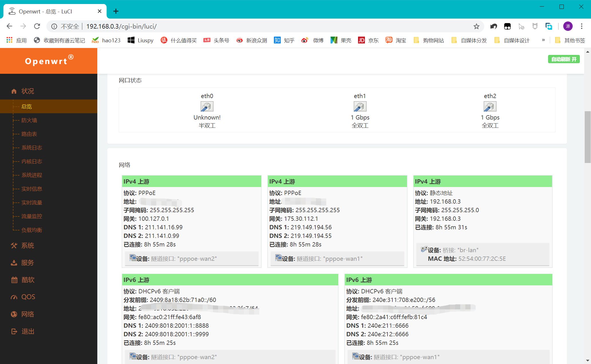Image resolution: width=591 pixels, height=364 pixels.
Task: Click gateway value 175.30.112.1
Action: [x=301, y=219]
